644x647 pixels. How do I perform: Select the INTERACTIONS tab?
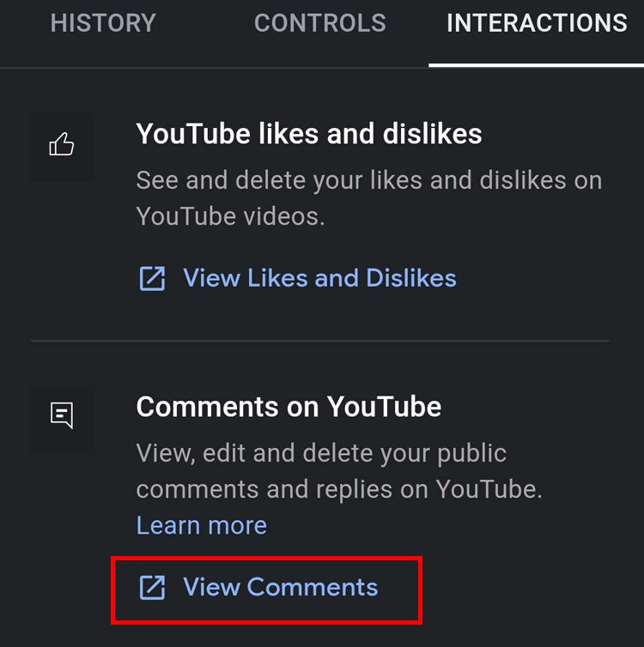click(537, 23)
